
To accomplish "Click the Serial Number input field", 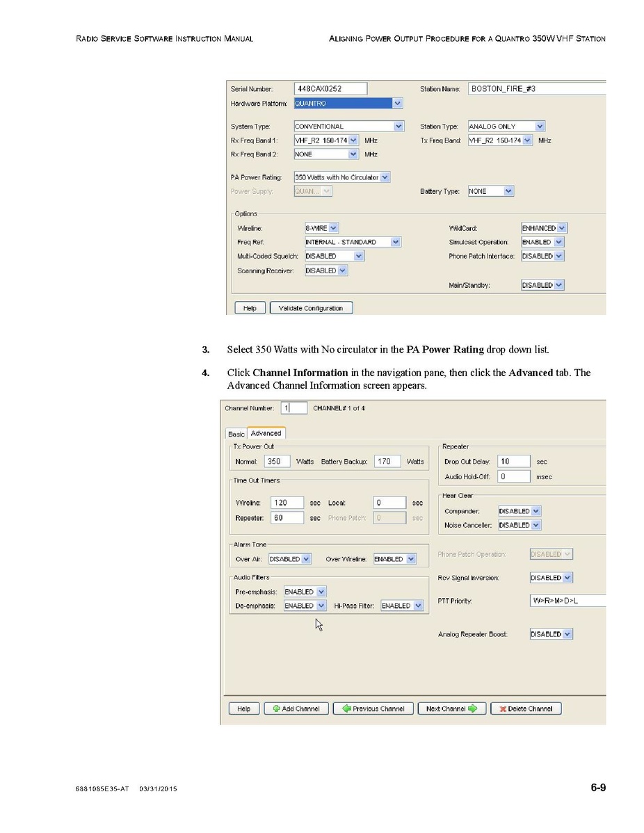I will [330, 89].
